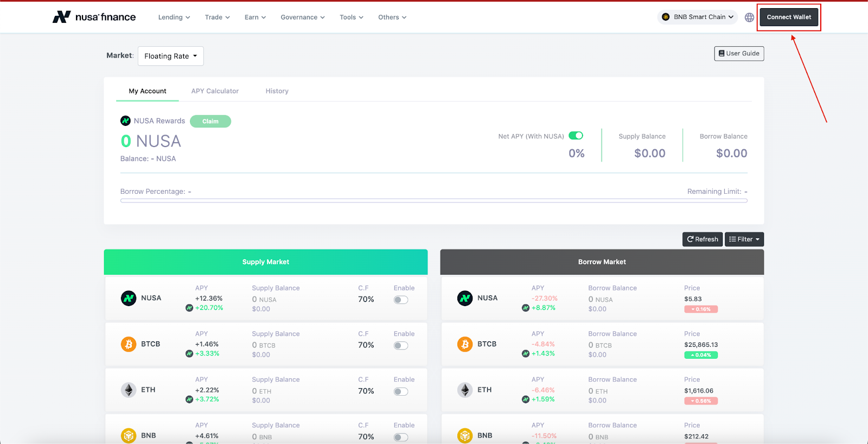Enable BTCB as collateral in Supply Market
The height and width of the screenshot is (444, 868).
click(x=401, y=346)
